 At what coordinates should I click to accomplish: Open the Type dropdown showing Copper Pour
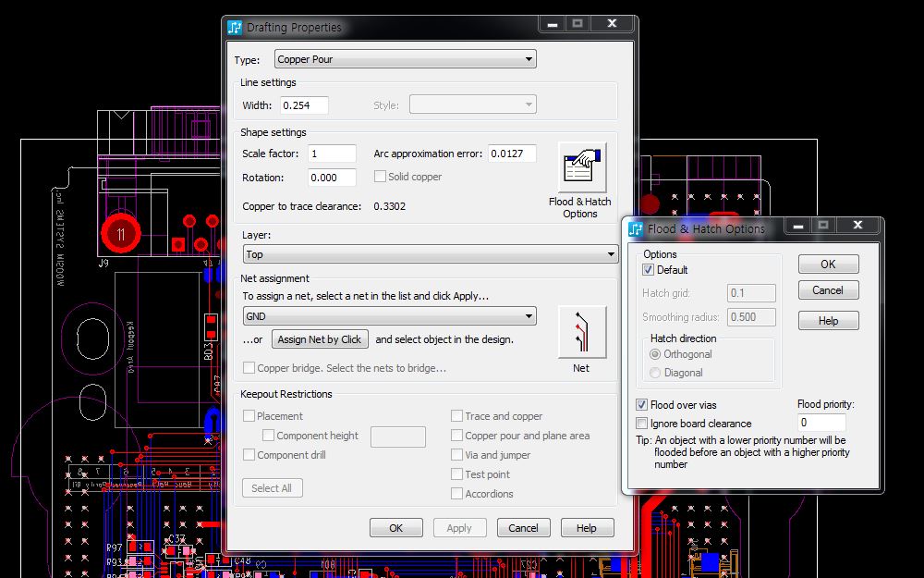(406, 60)
